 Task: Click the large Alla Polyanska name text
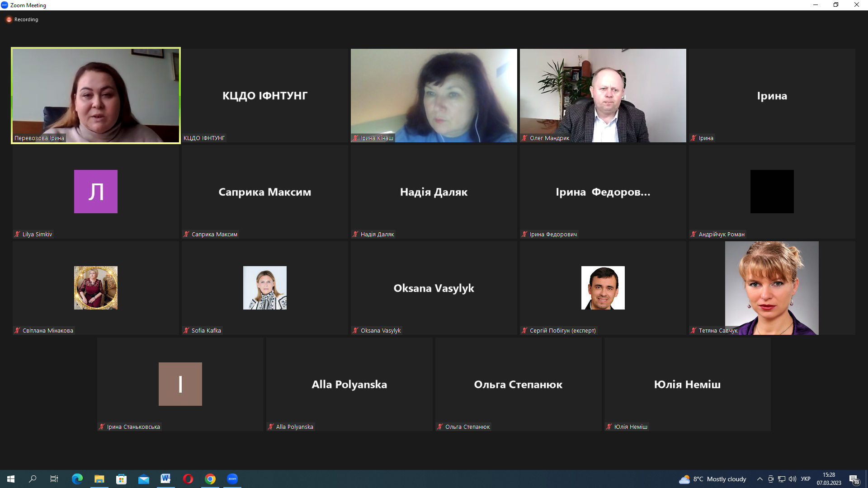tap(349, 385)
